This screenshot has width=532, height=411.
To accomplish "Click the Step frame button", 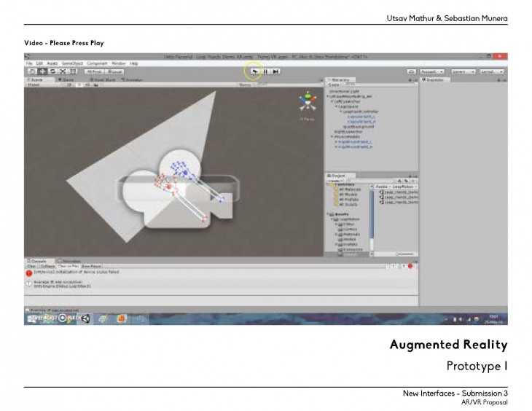I will point(275,71).
